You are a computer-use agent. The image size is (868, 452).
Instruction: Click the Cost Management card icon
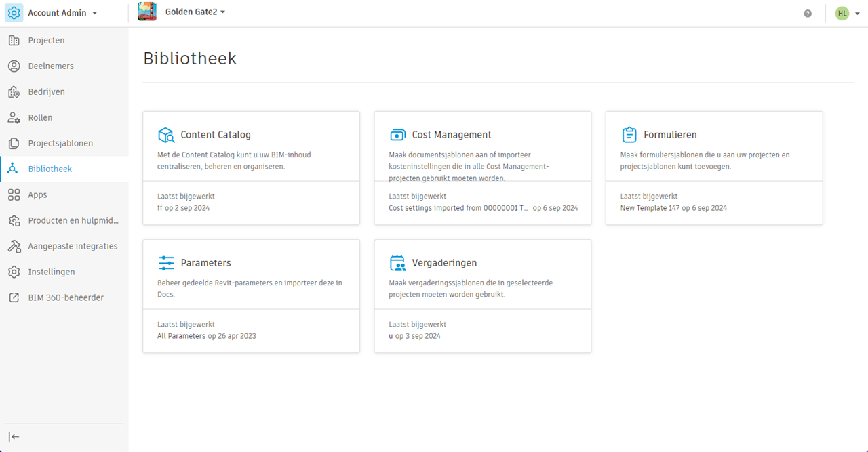397,134
